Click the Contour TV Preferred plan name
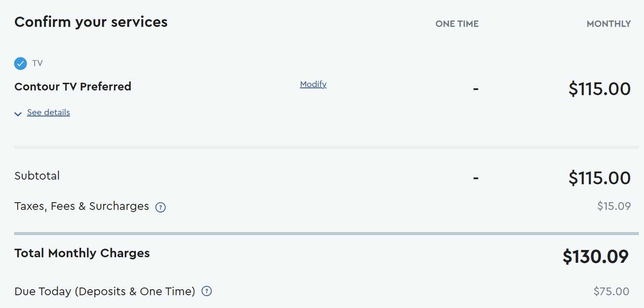The image size is (644, 308). (73, 87)
